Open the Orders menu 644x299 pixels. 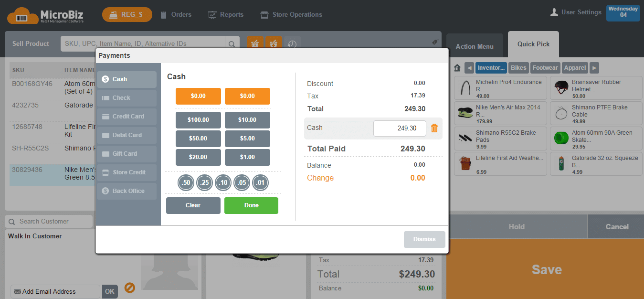176,14
